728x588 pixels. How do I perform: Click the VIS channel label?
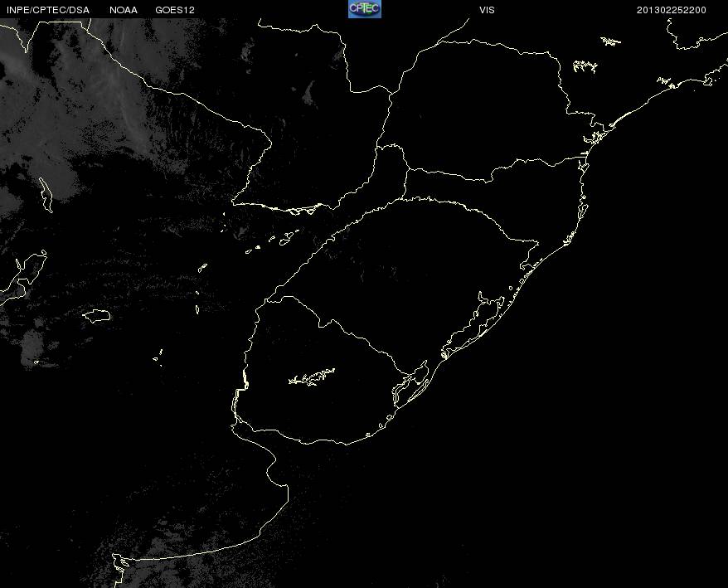click(x=487, y=10)
